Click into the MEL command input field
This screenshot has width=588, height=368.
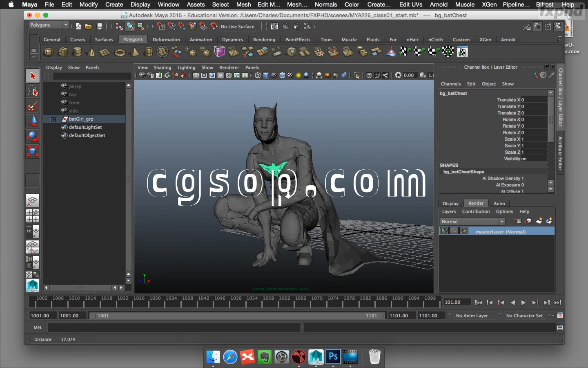174,328
